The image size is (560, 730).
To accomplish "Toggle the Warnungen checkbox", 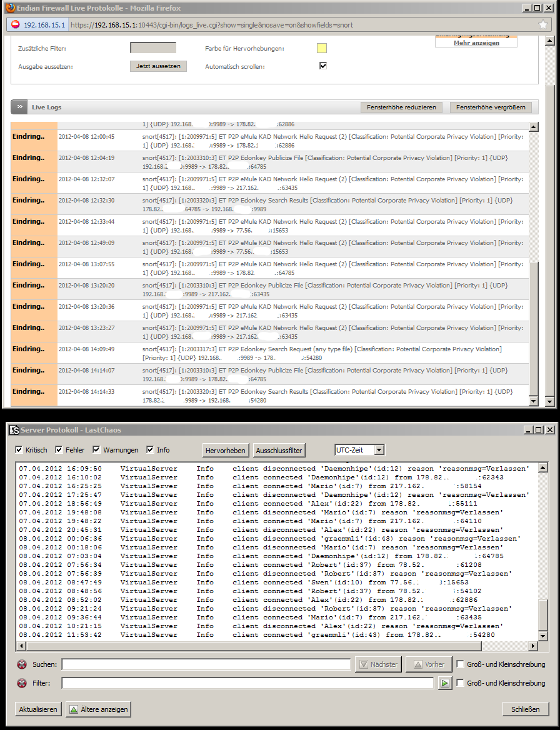I will click(97, 450).
